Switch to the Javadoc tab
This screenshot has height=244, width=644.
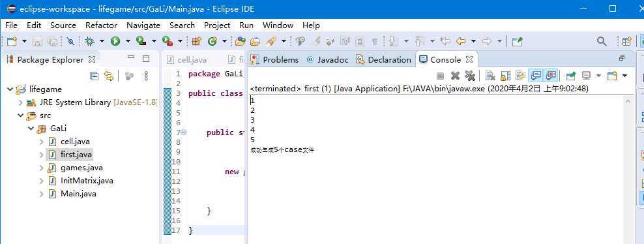point(327,59)
